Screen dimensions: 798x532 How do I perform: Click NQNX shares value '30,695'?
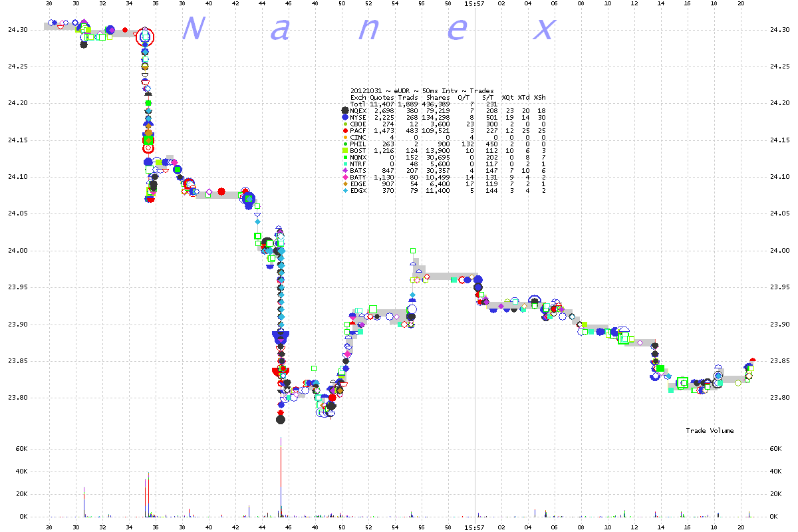(438, 157)
